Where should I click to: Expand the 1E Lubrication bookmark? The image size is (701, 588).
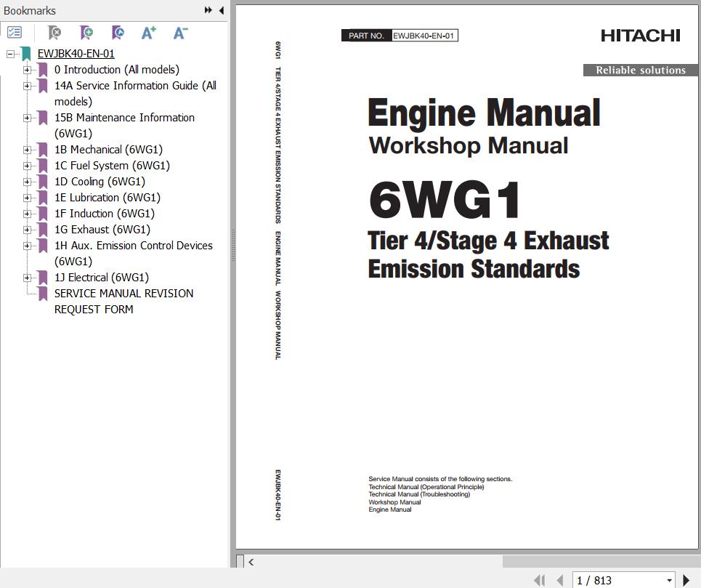(28, 198)
